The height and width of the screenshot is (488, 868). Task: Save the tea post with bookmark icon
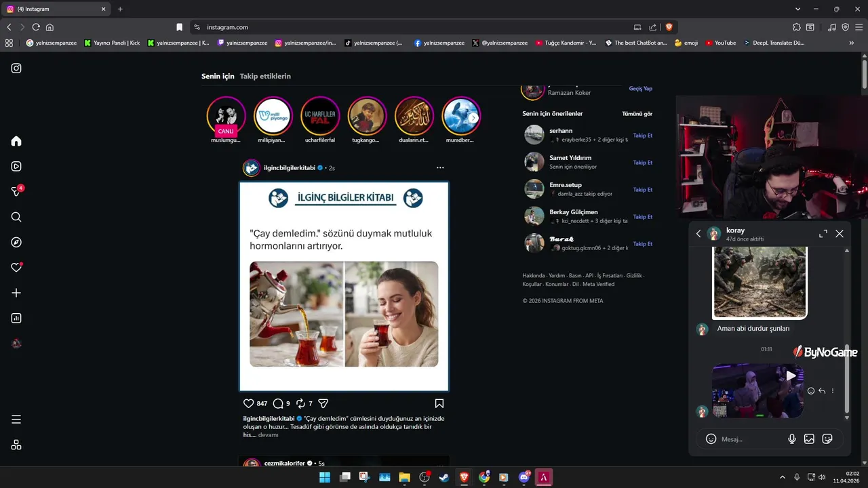coord(439,403)
